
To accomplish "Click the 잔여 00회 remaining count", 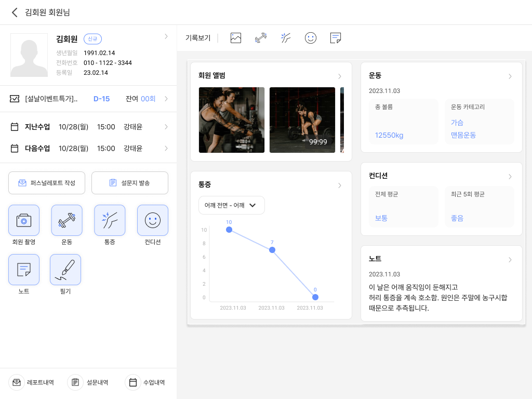I will [x=140, y=99].
